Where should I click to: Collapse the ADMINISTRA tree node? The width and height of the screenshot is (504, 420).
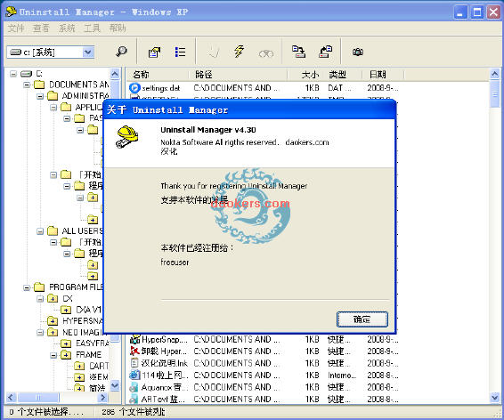pos(40,96)
